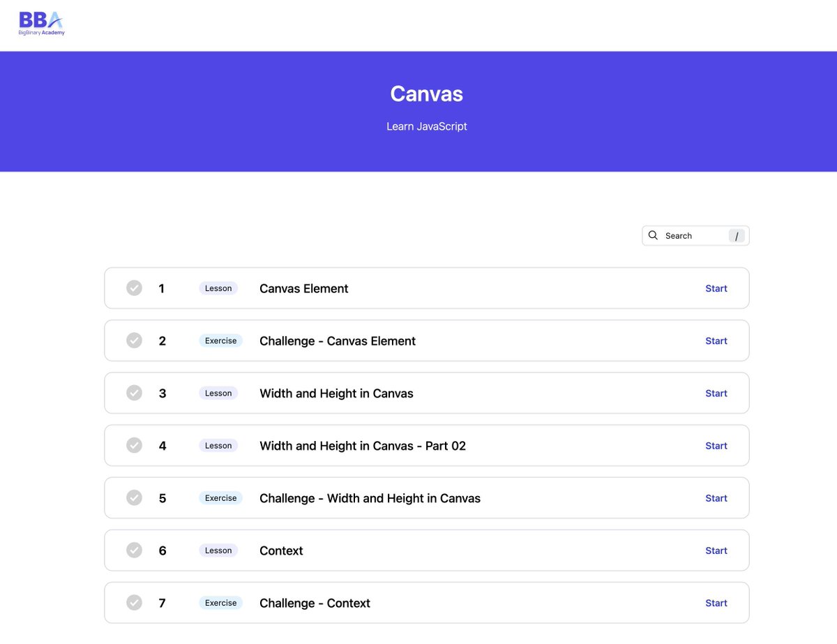Click the Lesson badge on row 3

218,393
